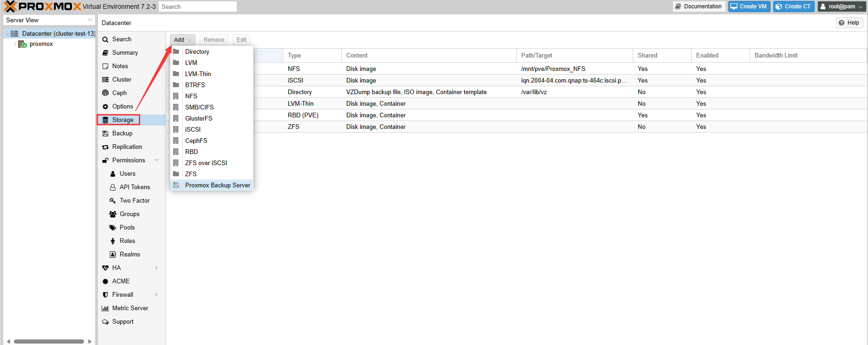Click the Help button
This screenshot has width=868, height=345.
tap(849, 23)
